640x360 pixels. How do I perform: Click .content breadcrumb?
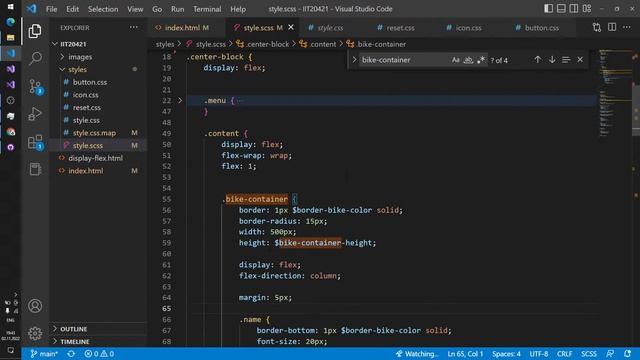tap(322, 44)
